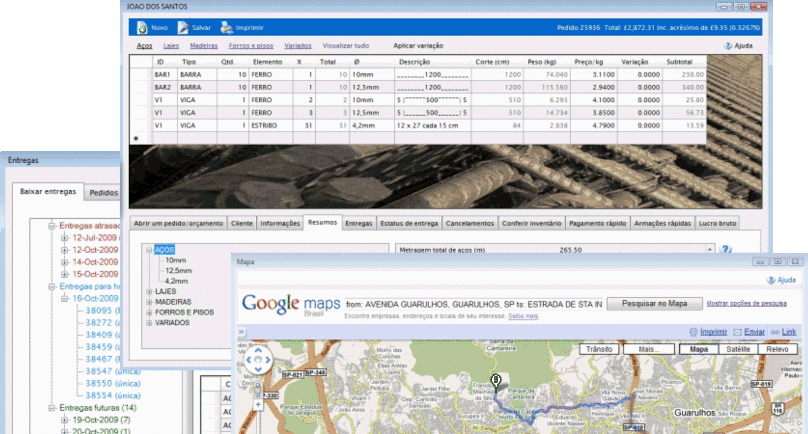The height and width of the screenshot is (434, 808).
Task: Click the map pan navigation control
Action: [258, 359]
